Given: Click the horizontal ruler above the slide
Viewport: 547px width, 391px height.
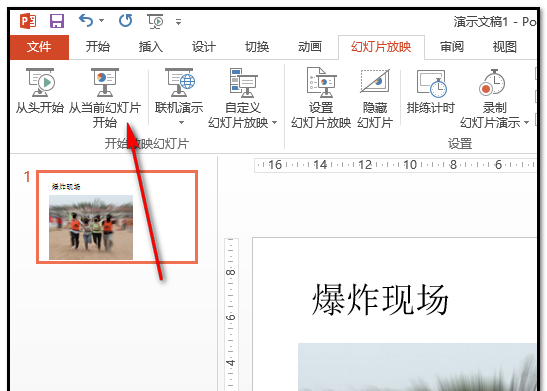Looking at the screenshot, I should click(x=395, y=165).
